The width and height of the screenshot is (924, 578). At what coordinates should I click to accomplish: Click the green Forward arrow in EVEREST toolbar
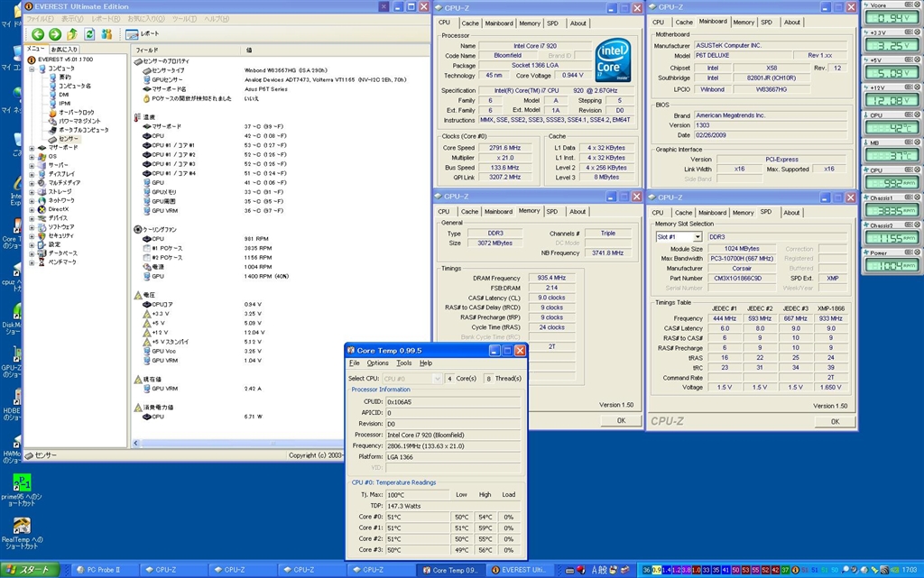click(53, 33)
